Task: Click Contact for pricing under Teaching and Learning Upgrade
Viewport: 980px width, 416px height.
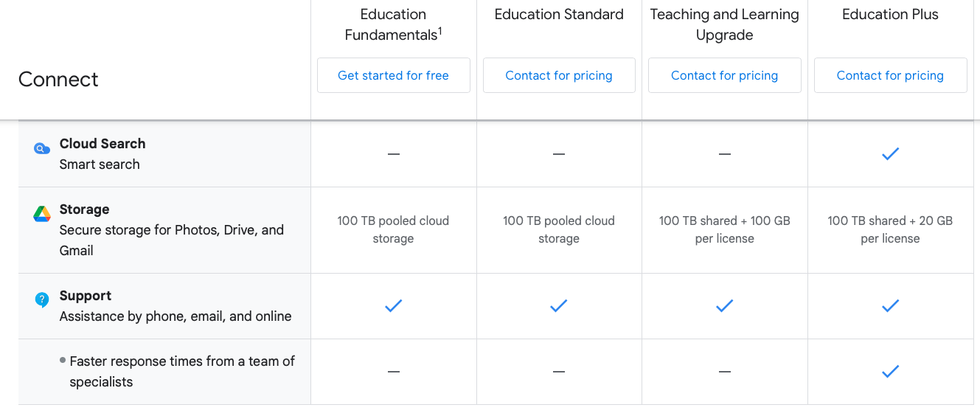Action: (x=724, y=75)
